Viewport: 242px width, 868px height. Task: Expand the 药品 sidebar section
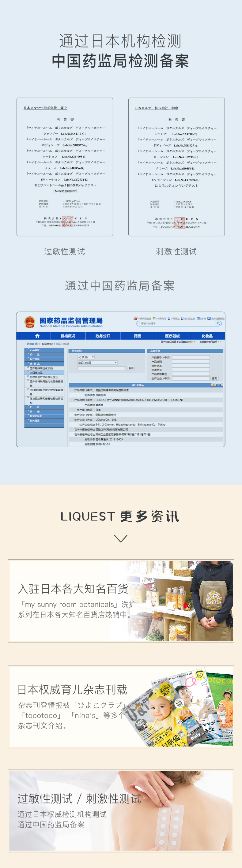(44, 355)
